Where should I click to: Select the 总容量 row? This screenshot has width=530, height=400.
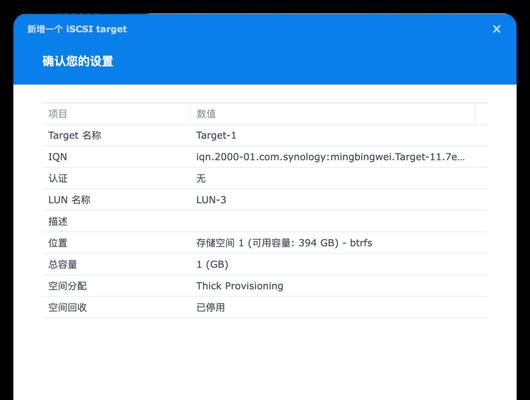[x=265, y=264]
